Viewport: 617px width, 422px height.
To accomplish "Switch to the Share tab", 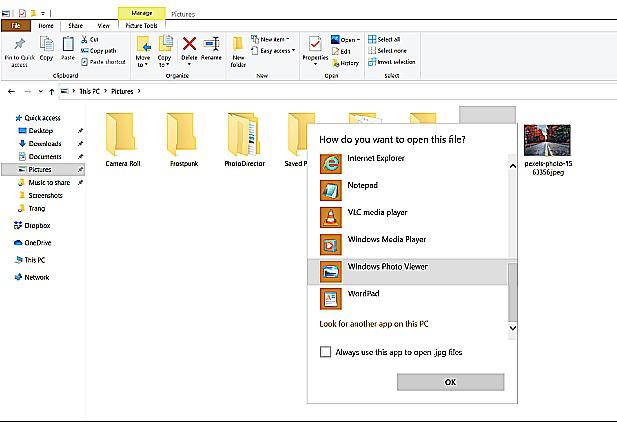I will click(76, 26).
